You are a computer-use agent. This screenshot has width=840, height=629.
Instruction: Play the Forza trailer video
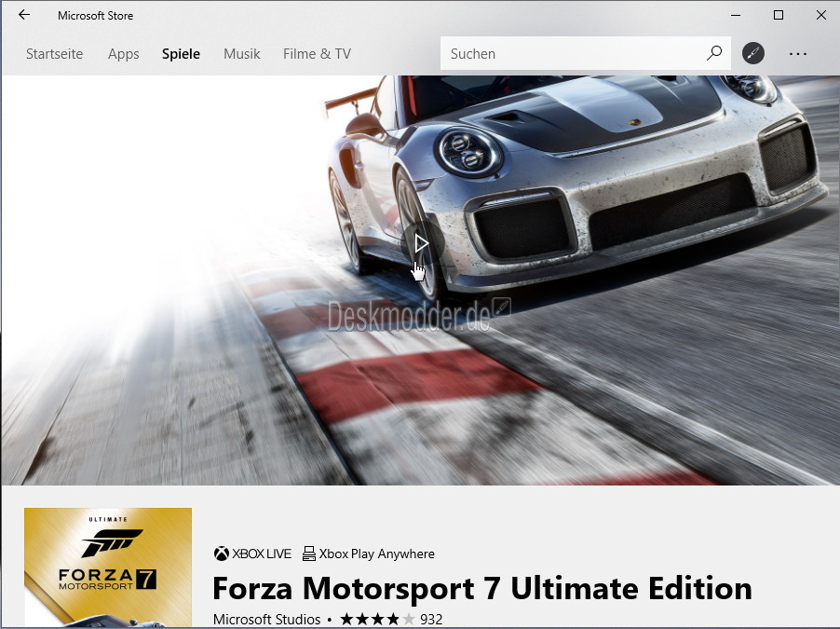pos(421,243)
